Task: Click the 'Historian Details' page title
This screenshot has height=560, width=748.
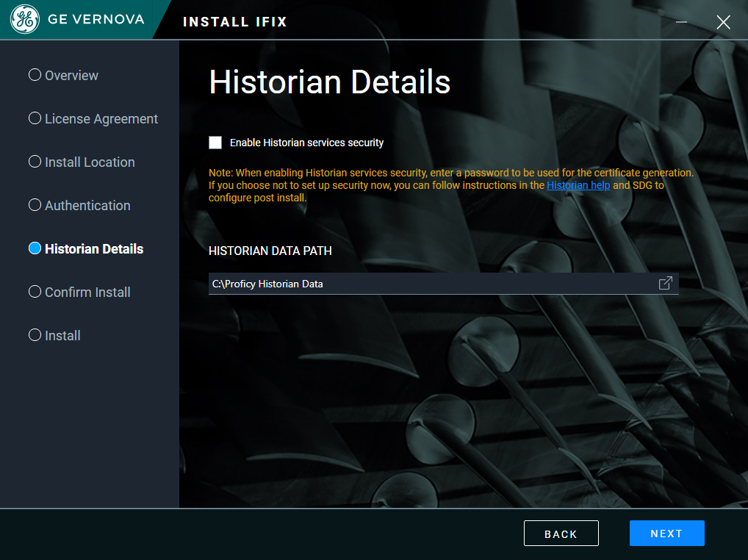Action: pos(330,82)
